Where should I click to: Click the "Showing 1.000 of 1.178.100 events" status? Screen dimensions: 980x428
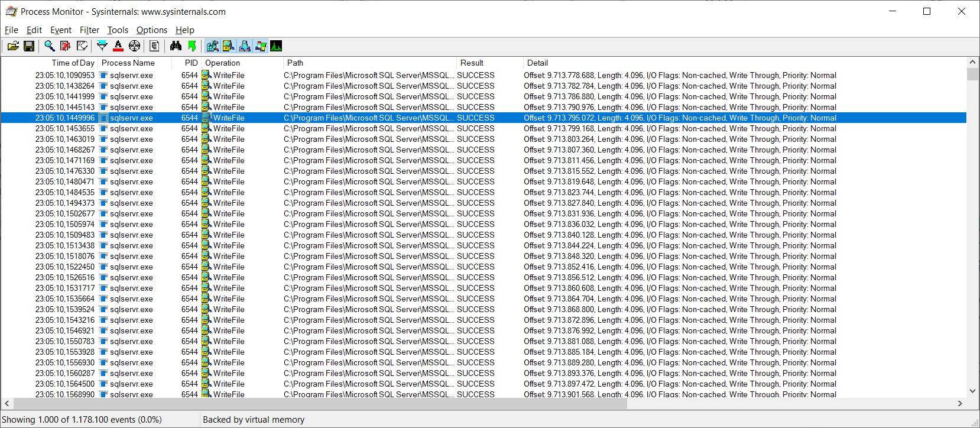(82, 420)
